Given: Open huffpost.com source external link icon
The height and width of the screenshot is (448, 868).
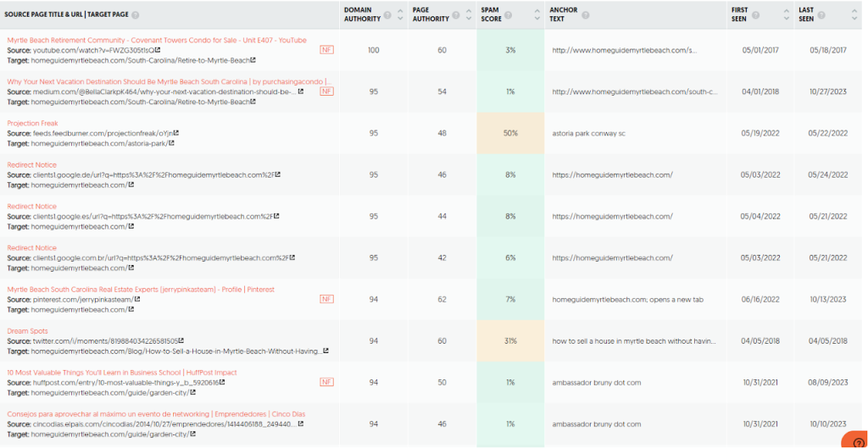Looking at the screenshot, I should click(222, 382).
